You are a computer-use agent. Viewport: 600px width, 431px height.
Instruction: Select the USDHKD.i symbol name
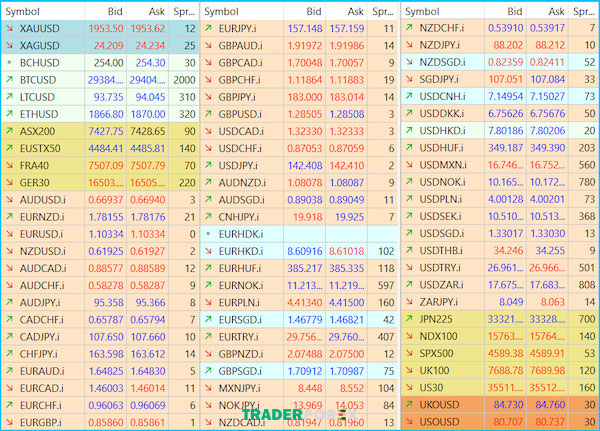(442, 131)
